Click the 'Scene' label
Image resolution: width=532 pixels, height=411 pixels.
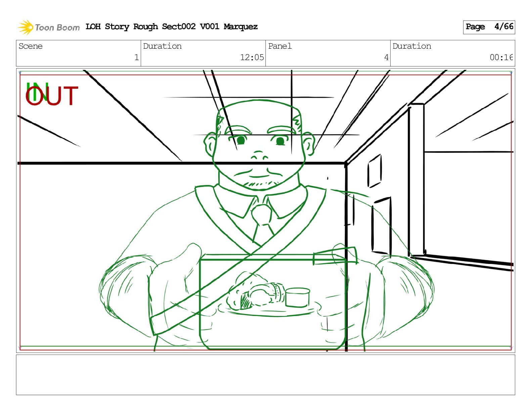pos(31,46)
